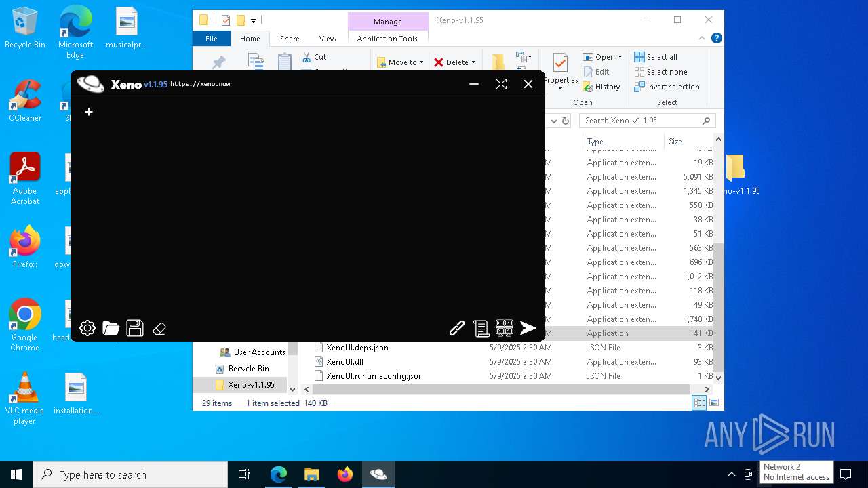Click the Xeno planet logo
This screenshot has width=868, height=488.
pos(91,84)
